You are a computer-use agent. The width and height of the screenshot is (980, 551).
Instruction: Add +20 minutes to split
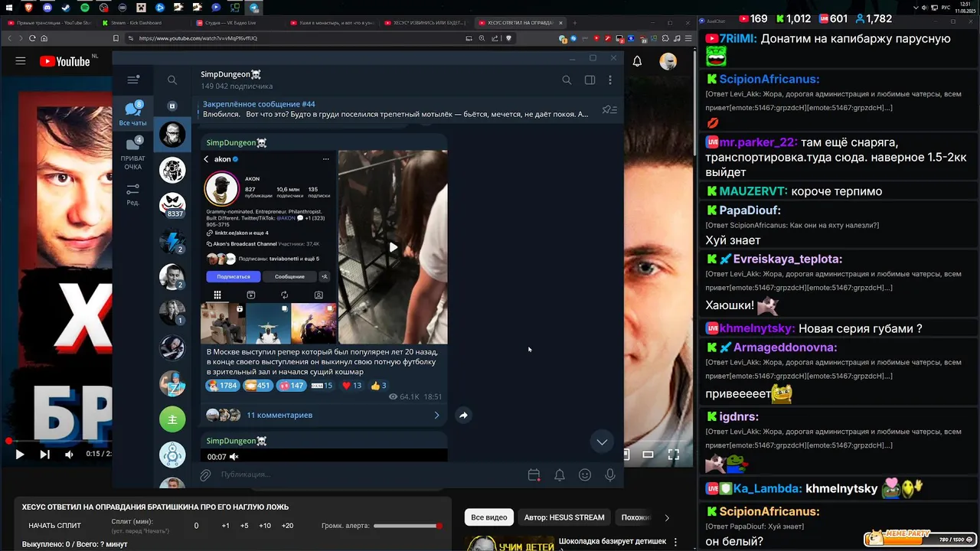click(287, 526)
